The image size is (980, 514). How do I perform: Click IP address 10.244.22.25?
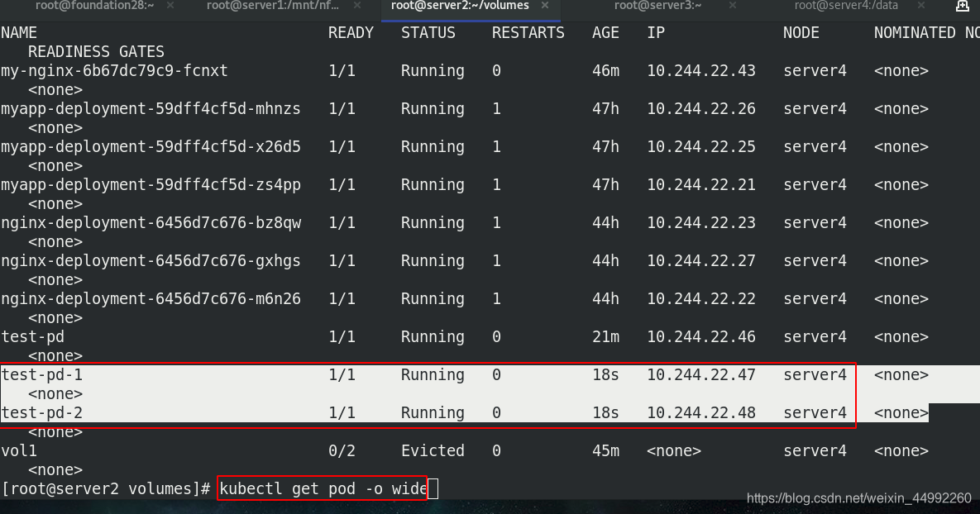coord(701,147)
